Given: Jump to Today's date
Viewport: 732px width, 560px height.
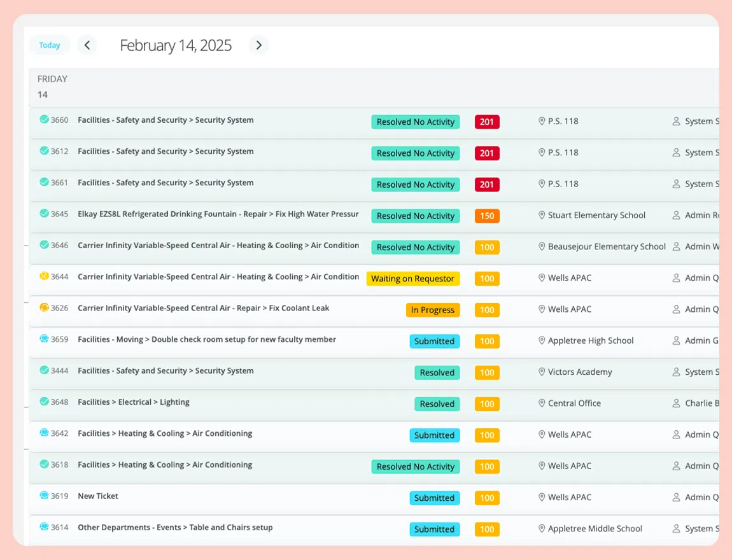Looking at the screenshot, I should [x=50, y=45].
